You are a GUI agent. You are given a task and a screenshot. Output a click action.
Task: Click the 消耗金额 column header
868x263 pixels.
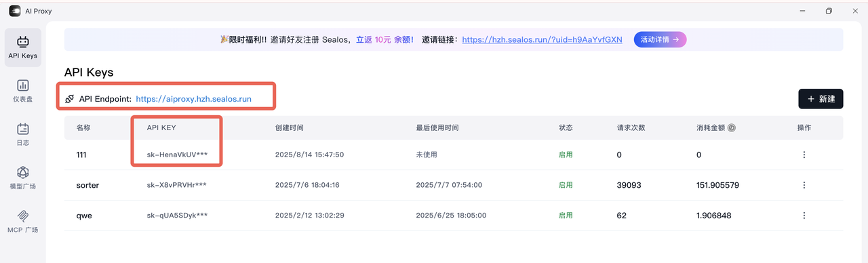(x=711, y=127)
